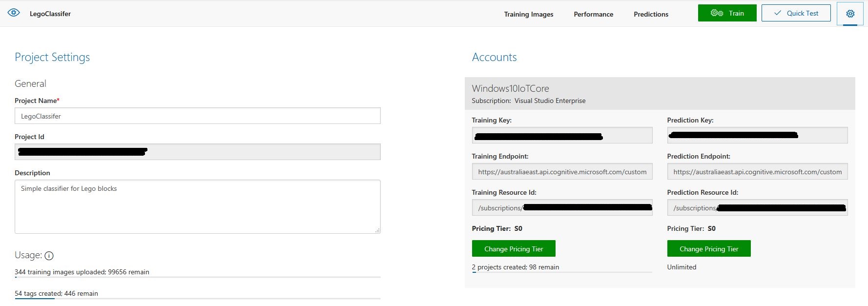Change Pricing Tier for training resource

tap(513, 249)
